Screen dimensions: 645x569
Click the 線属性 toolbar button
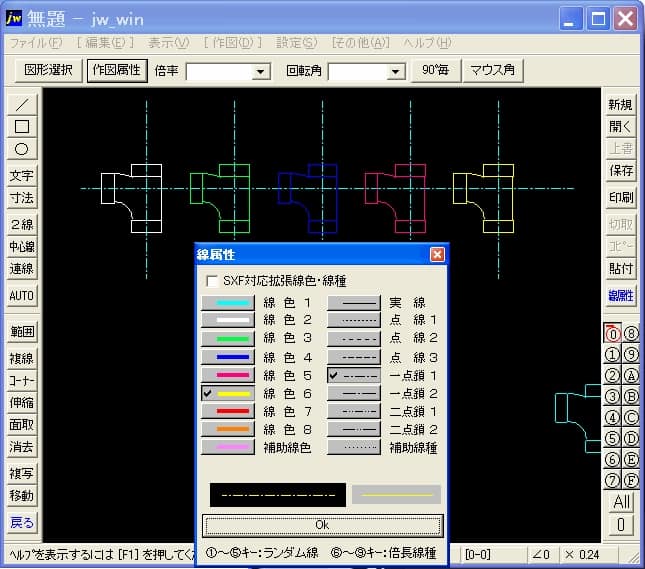click(x=620, y=296)
